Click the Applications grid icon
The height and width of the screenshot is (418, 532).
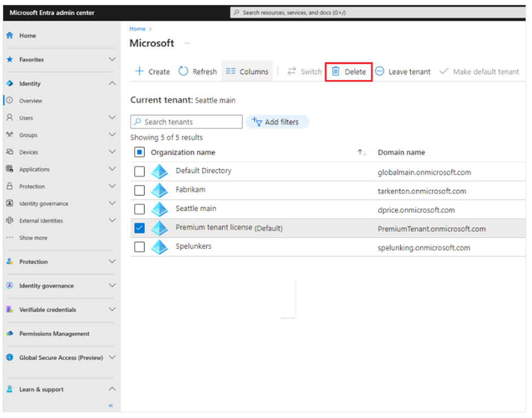click(10, 169)
